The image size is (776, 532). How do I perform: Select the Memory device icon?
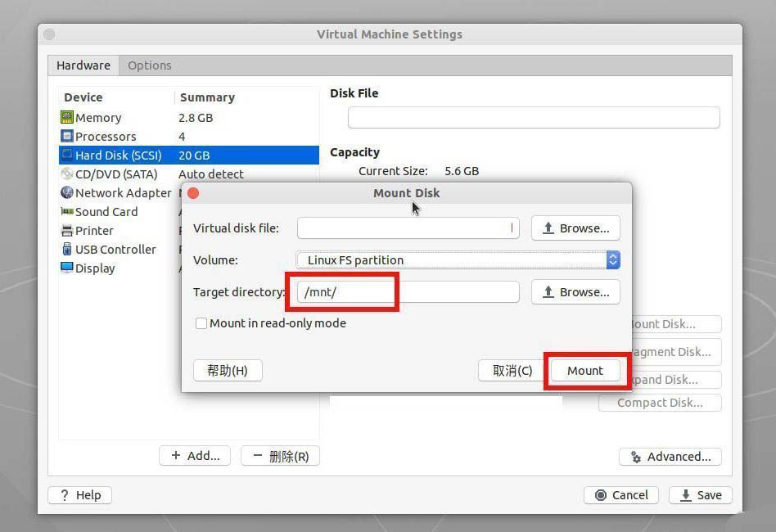[68, 117]
